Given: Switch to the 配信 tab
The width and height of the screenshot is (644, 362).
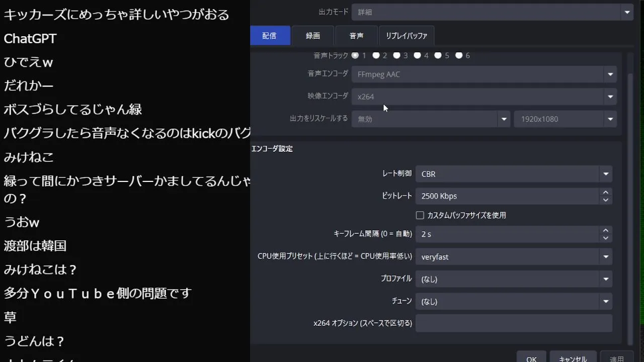Looking at the screenshot, I should pyautogui.click(x=270, y=36).
